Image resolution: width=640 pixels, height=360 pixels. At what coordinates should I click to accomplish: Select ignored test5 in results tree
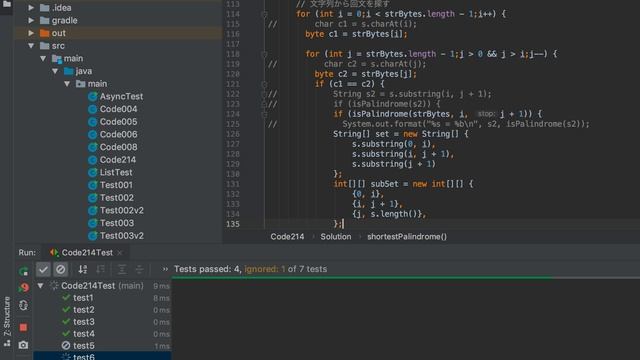(x=84, y=345)
